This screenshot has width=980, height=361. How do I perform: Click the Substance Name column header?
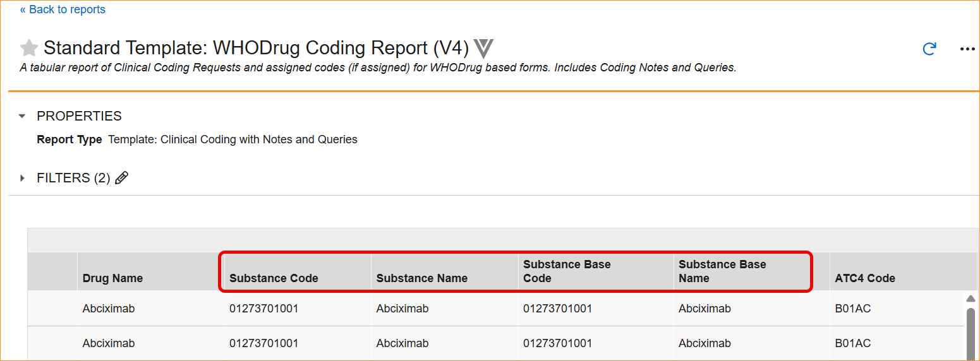tap(421, 278)
